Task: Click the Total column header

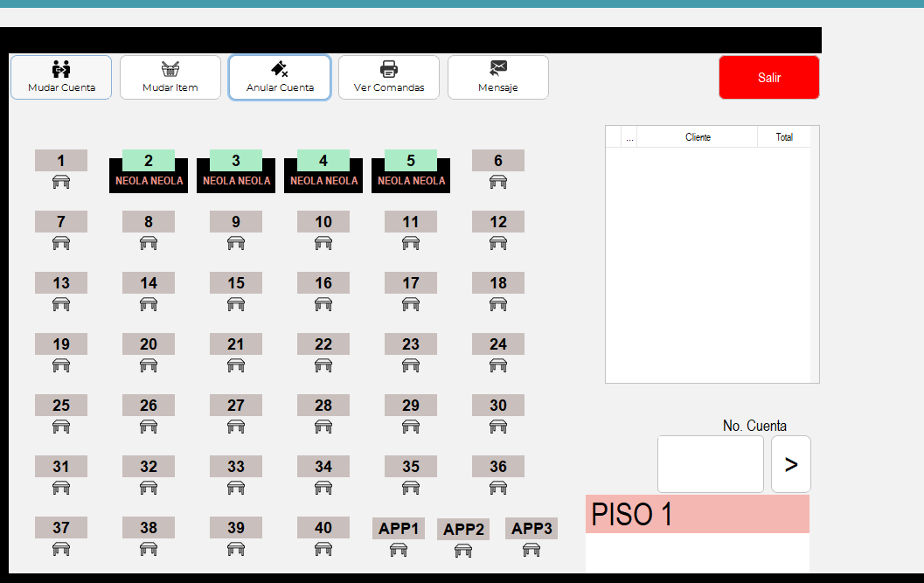Action: [784, 137]
